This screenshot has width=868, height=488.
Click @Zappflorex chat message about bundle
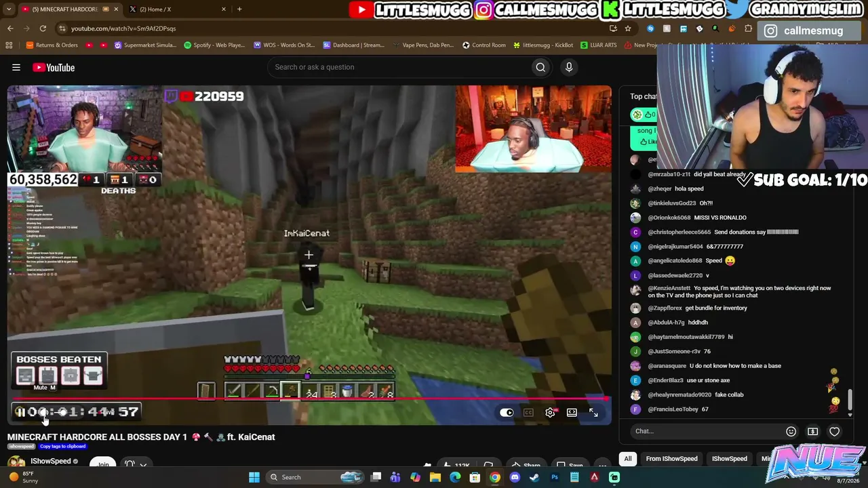coord(716,308)
